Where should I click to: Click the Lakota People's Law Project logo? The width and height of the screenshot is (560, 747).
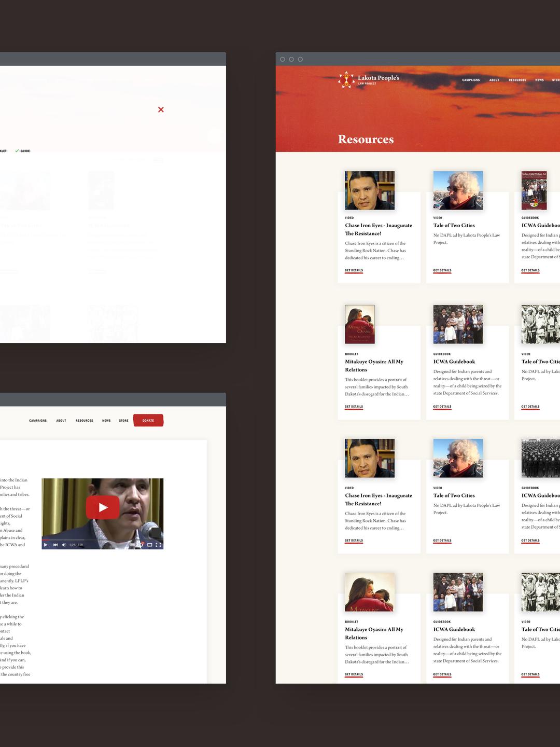click(368, 79)
